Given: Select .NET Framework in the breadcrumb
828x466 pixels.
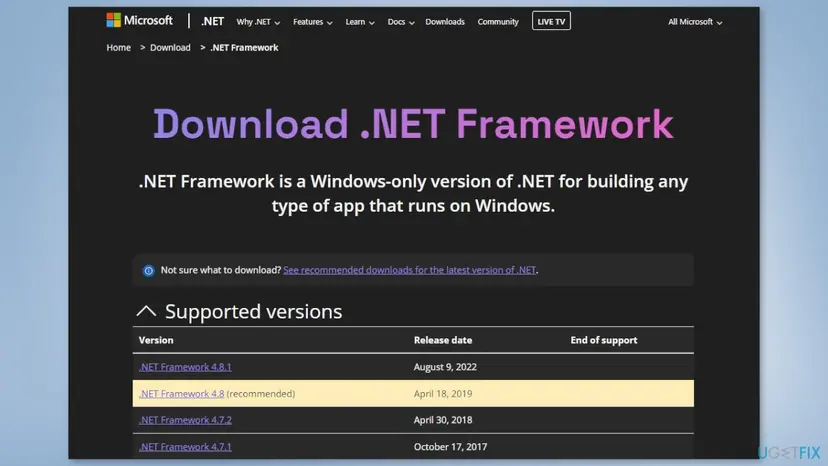Looking at the screenshot, I should click(x=244, y=48).
